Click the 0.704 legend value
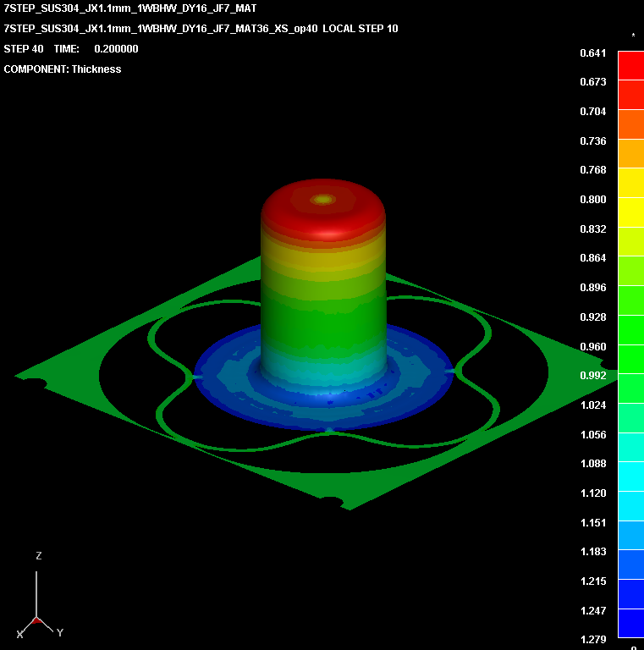This screenshot has width=644, height=650. (x=592, y=112)
